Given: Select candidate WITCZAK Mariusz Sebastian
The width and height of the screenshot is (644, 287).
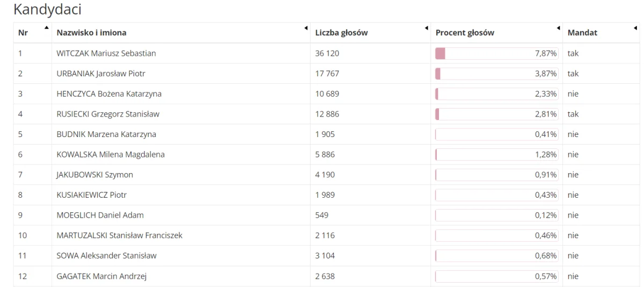Looking at the screenshot, I should tap(106, 53).
